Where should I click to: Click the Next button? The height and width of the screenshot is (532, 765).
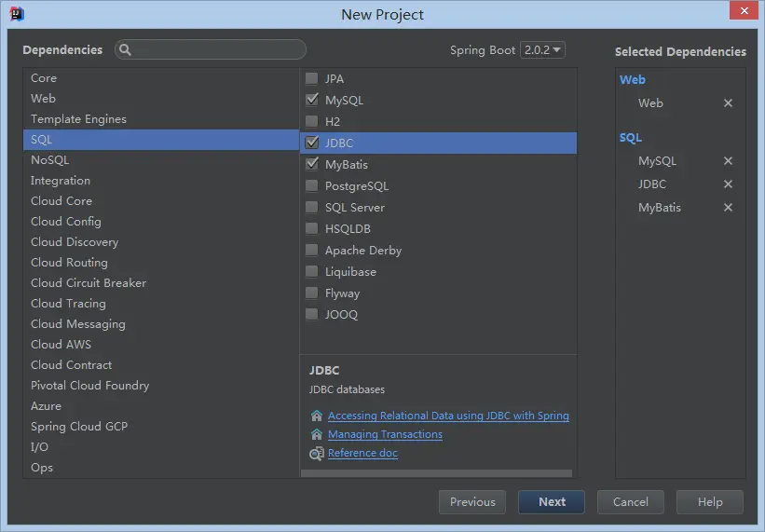(552, 502)
